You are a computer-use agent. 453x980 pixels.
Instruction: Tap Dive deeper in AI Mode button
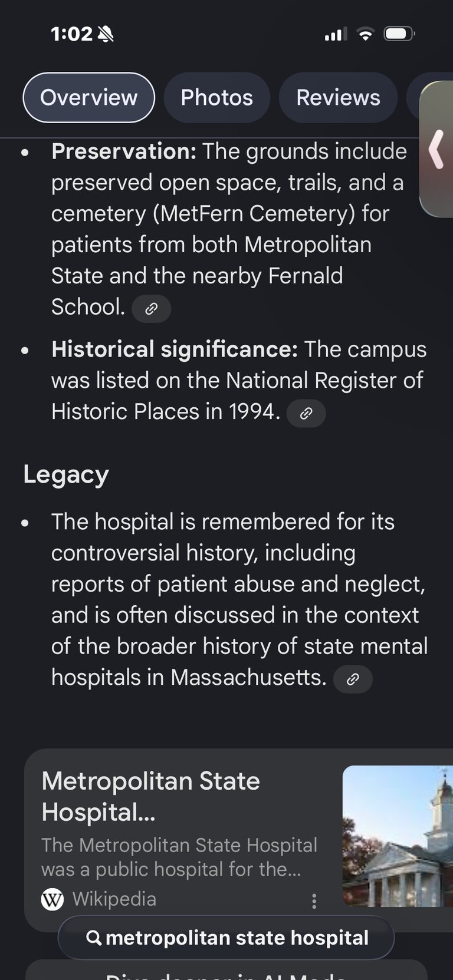pyautogui.click(x=226, y=972)
